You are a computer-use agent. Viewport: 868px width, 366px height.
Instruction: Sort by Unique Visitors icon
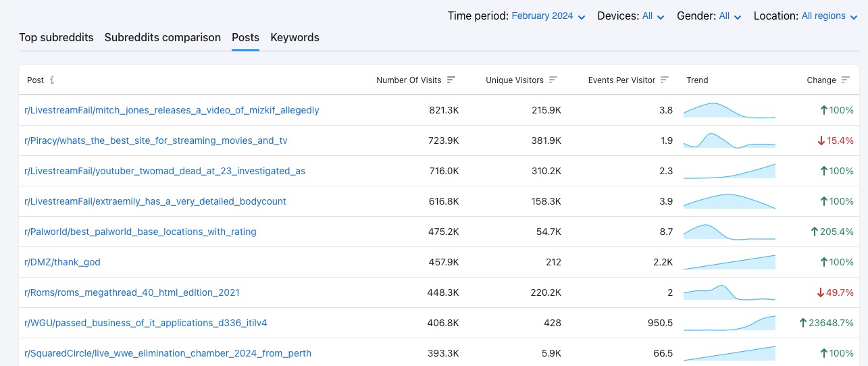(x=553, y=80)
